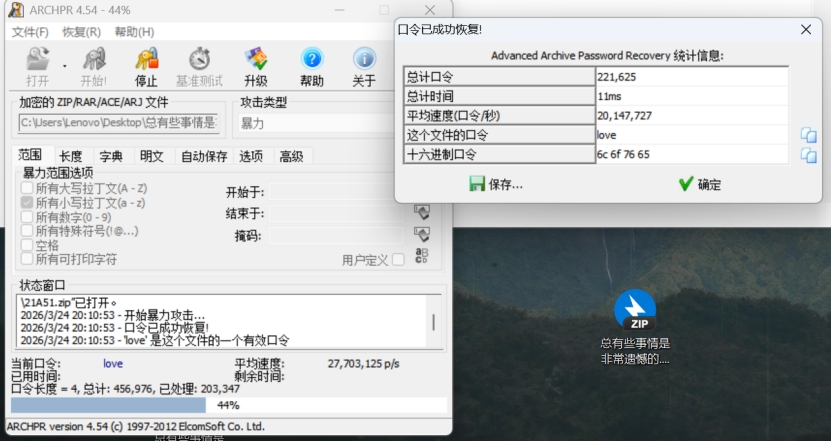Click icon beside 结束于 field
Image resolution: width=831 pixels, height=442 pixels.
421,213
